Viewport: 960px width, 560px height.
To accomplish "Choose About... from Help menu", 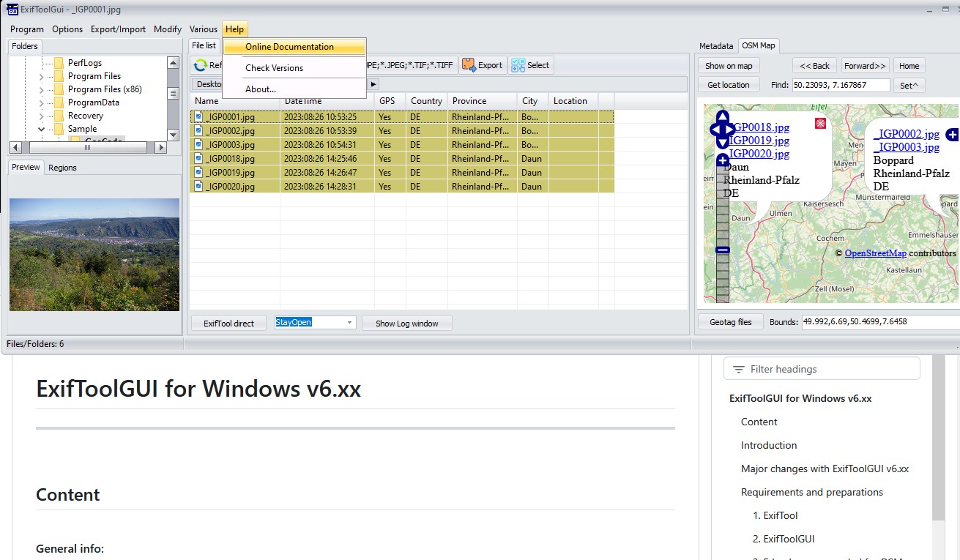I will 294,89.
